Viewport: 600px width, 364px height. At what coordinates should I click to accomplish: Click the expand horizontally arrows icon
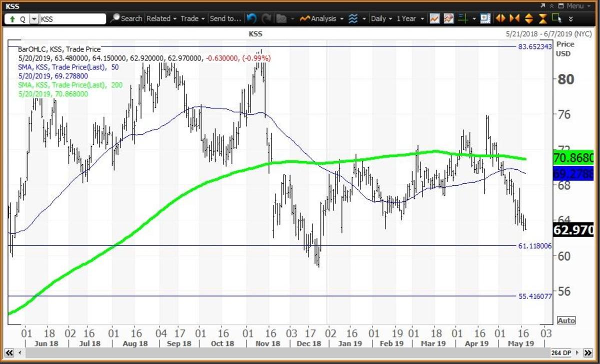pos(499,18)
